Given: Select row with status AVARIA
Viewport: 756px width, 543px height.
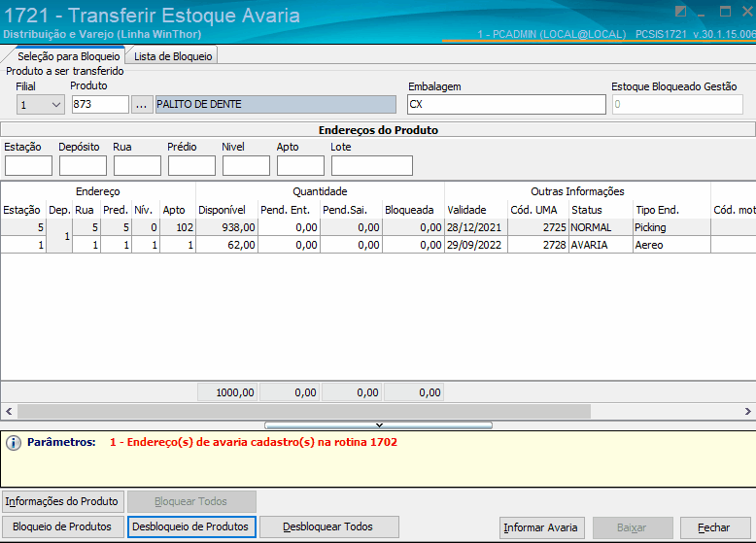Looking at the screenshot, I should click(378, 245).
